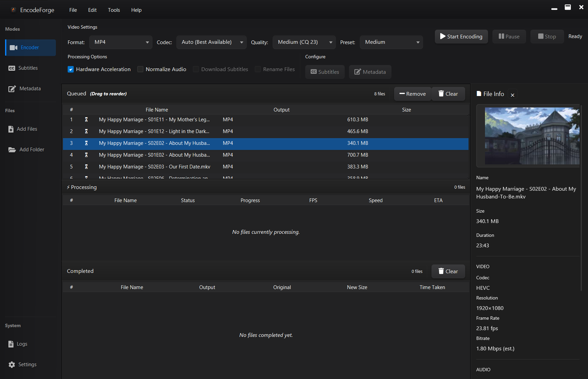Close the File Info panel
The height and width of the screenshot is (379, 588).
click(512, 95)
